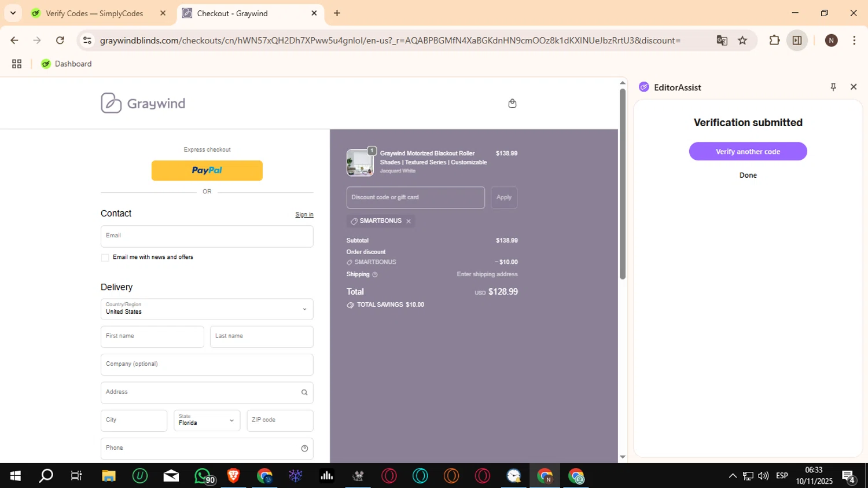
Task: Click the Sign in link
Action: pos(304,214)
